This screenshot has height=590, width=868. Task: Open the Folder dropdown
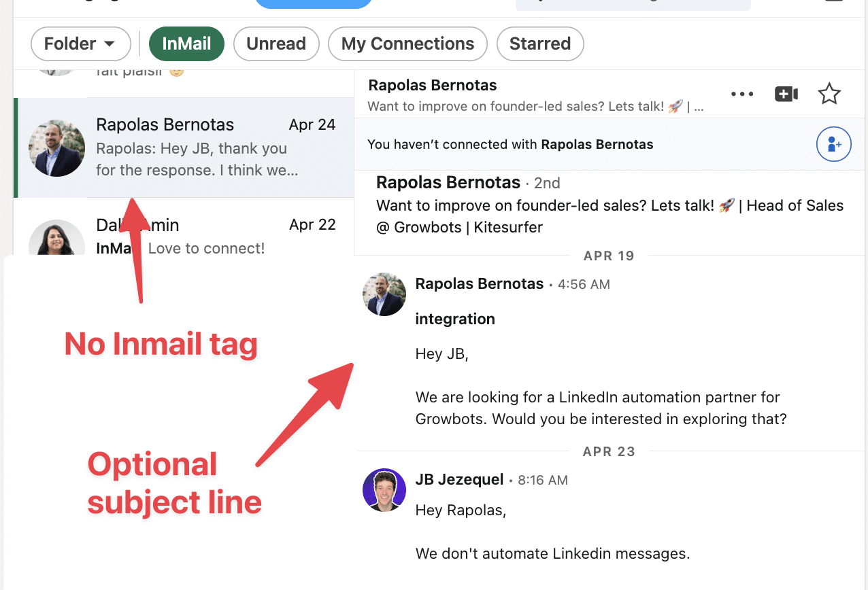80,44
